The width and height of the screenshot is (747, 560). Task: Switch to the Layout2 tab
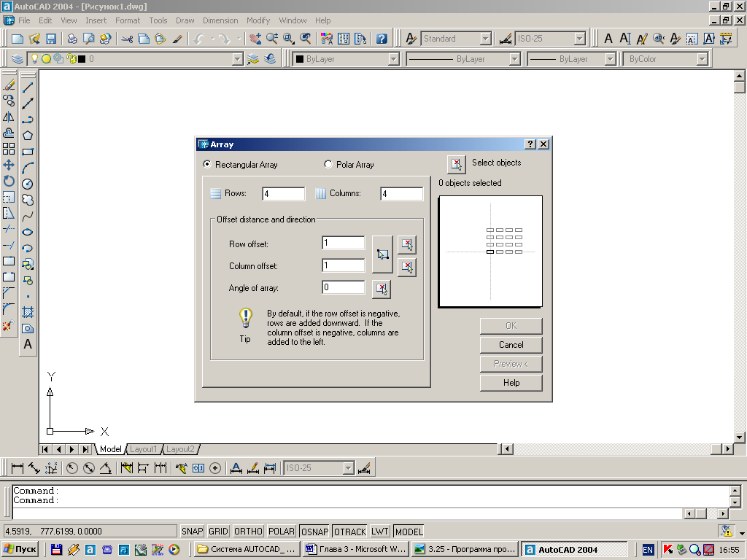pyautogui.click(x=180, y=449)
